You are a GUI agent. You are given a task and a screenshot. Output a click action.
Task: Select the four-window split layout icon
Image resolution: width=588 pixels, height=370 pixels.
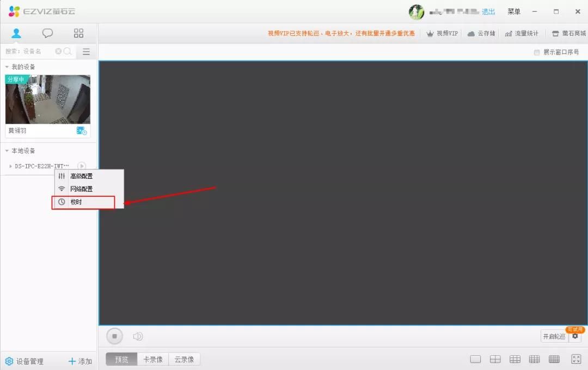tap(495, 359)
